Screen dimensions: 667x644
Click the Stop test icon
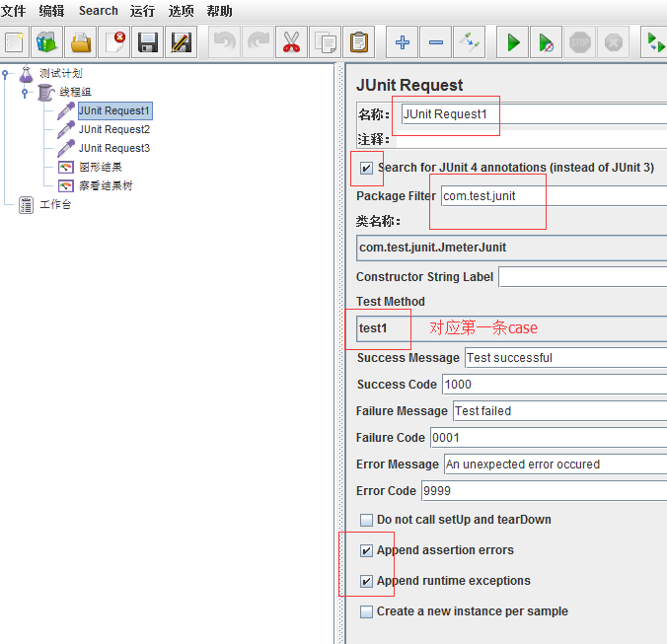(x=580, y=42)
